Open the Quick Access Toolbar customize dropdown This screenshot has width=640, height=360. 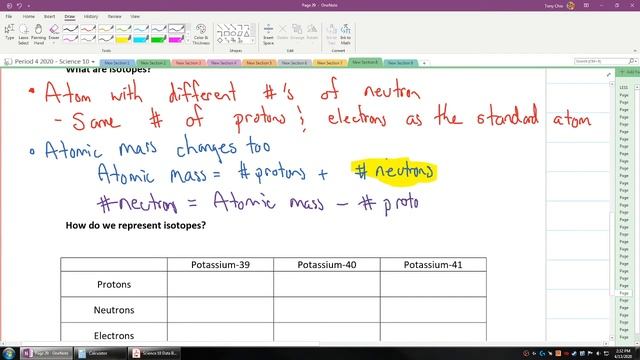[x=29, y=6]
